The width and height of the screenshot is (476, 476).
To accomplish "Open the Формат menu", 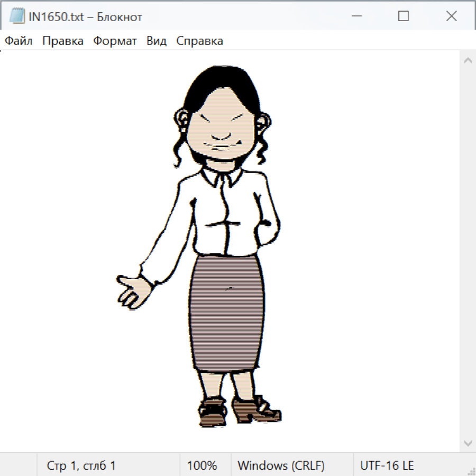I will click(115, 41).
